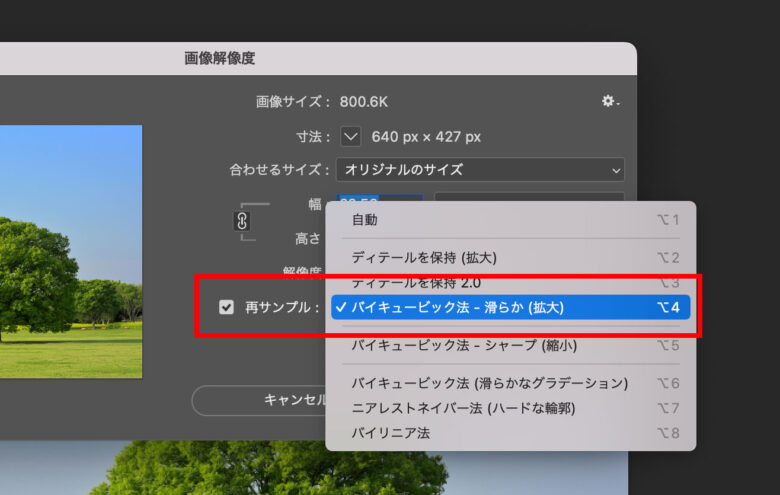Image resolution: width=780 pixels, height=495 pixels.
Task: Click the 高さ label
Action: point(308,239)
